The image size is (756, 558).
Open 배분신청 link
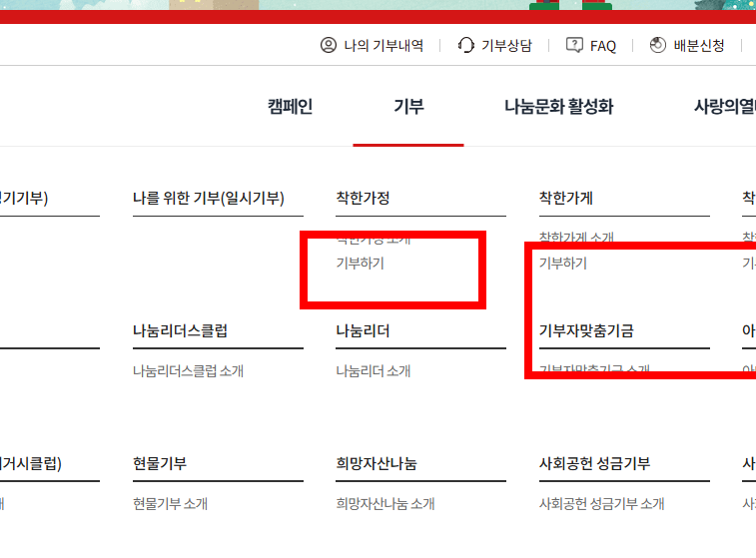(699, 46)
